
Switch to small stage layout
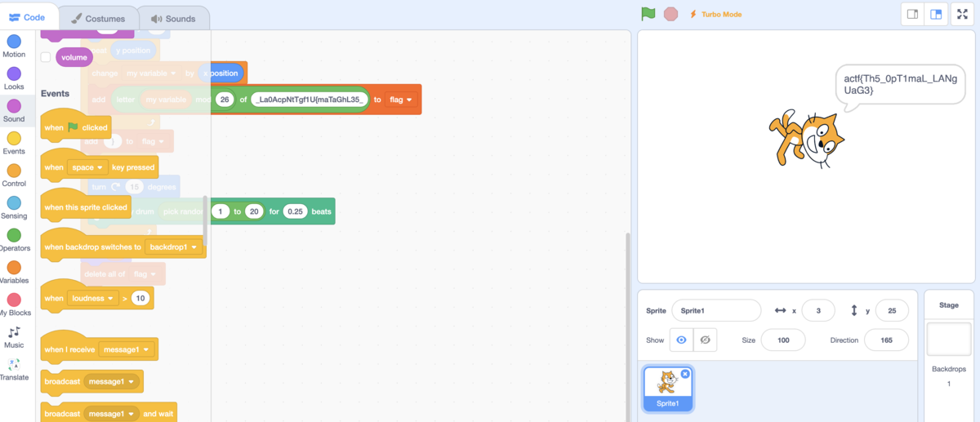tap(913, 14)
